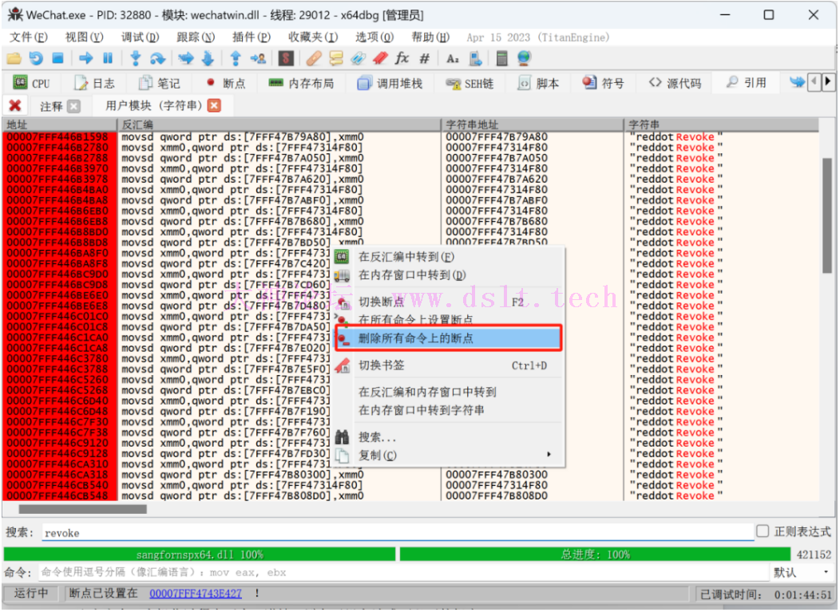The height and width of the screenshot is (616, 840).
Task: Close the 注释 tab
Action: 74,106
